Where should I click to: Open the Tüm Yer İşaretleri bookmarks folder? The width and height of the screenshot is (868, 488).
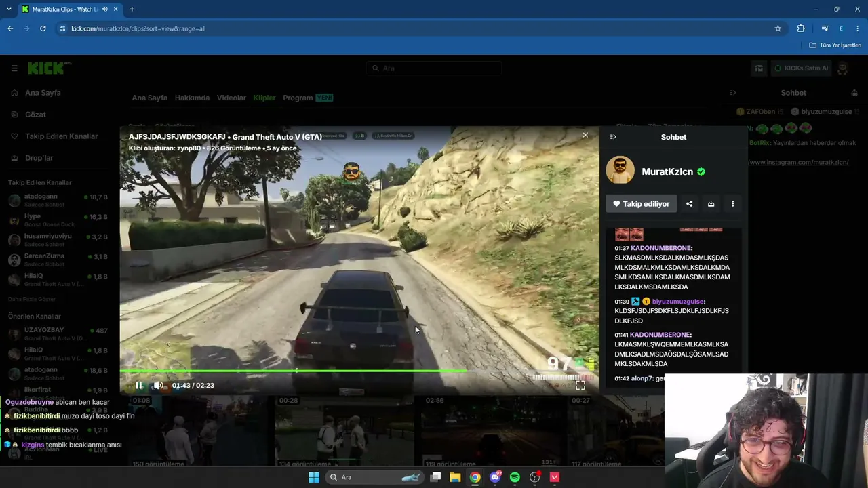[835, 45]
